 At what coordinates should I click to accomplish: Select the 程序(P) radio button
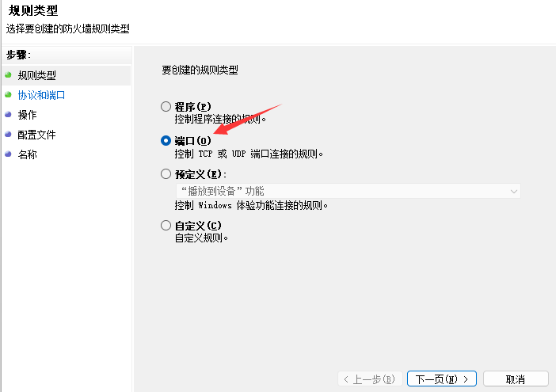tap(166, 106)
